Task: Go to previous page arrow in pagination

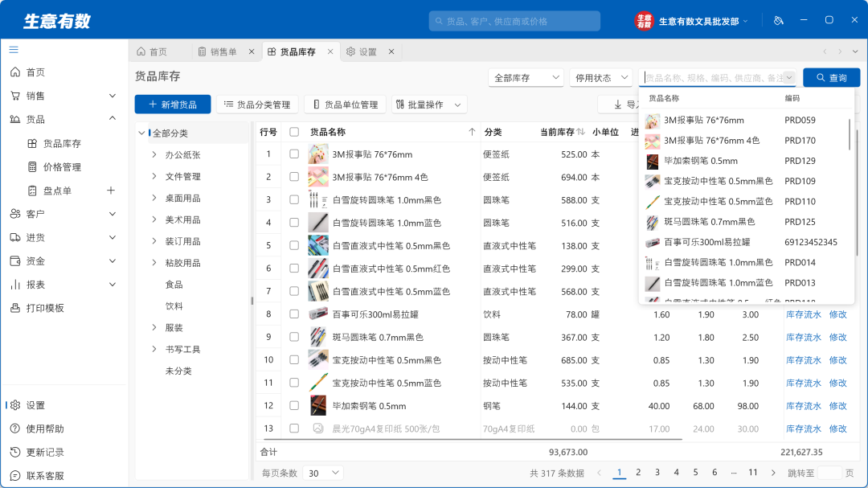Action: point(600,473)
